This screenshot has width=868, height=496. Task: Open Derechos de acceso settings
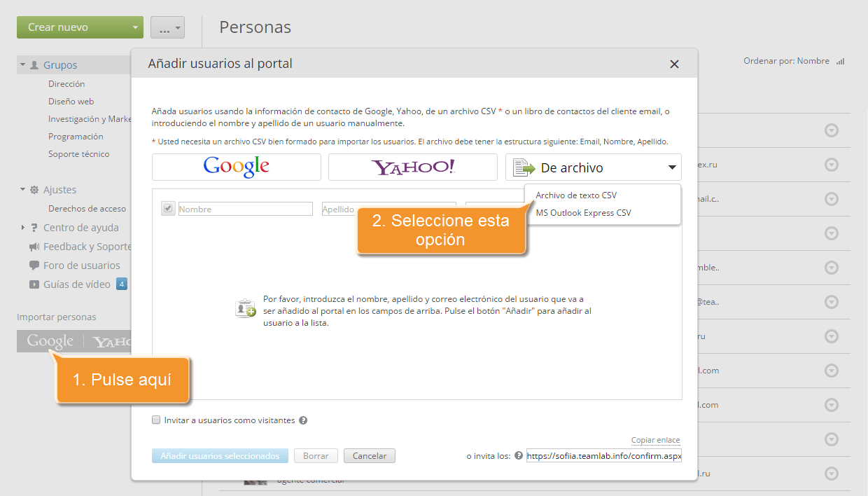click(87, 209)
